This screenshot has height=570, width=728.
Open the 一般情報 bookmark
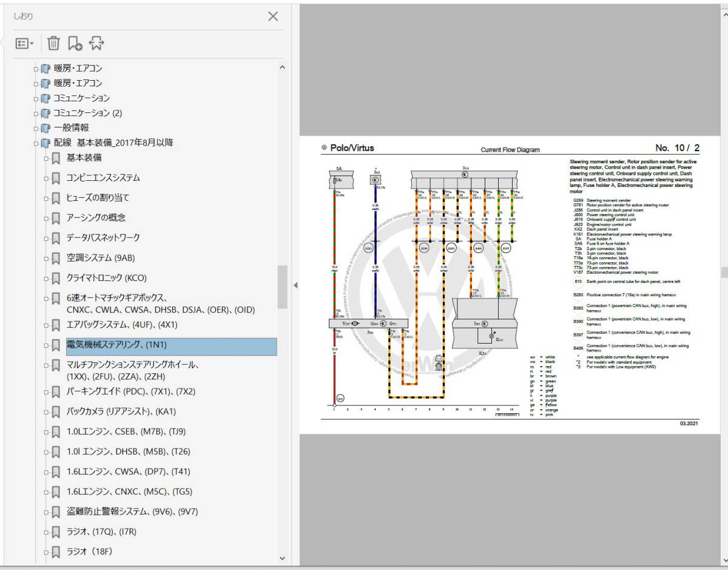pos(71,127)
